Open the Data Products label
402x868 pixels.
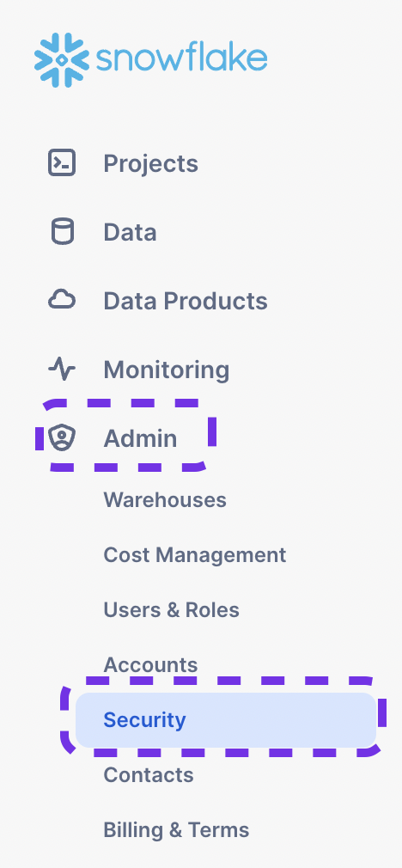186,301
